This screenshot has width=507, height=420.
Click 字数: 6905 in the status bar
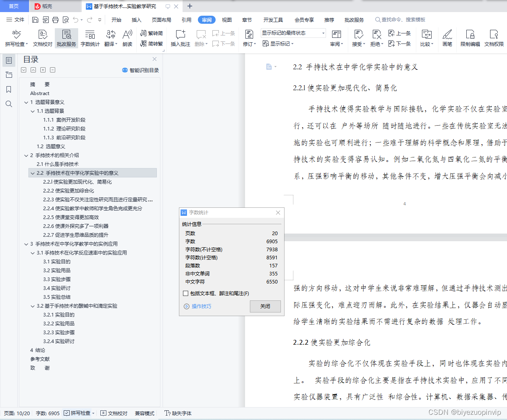pos(48,413)
